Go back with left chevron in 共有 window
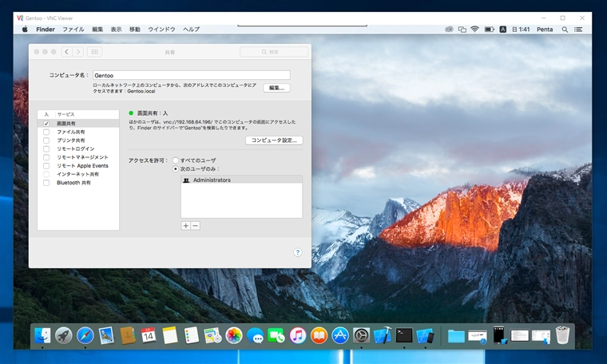This screenshot has height=364, width=607. 66,51
